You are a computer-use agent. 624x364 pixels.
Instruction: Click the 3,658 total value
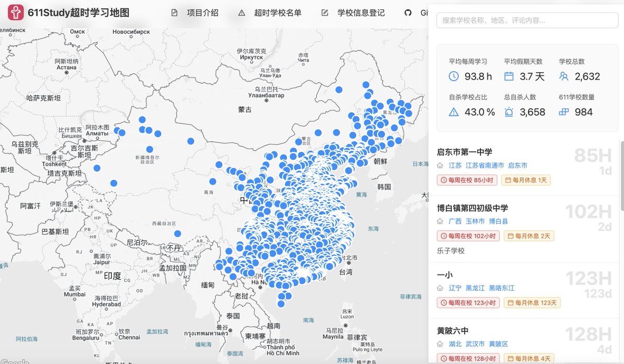pyautogui.click(x=532, y=112)
